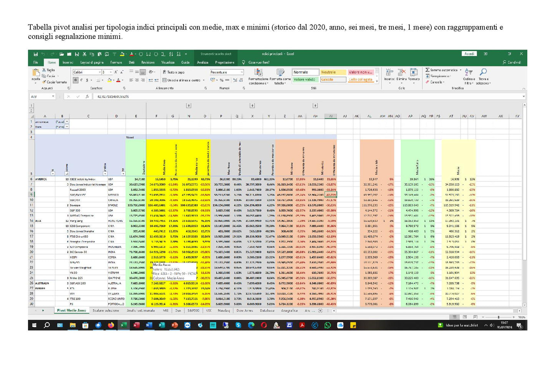This screenshot has height=392, width=555.
Task: Click the Formato cells icon
Action: tap(414, 72)
